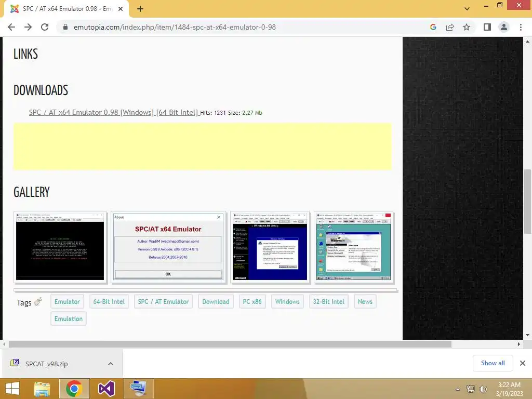Open Google search icon in address bar
Image resolution: width=532 pixels, height=399 pixels.
[433, 27]
